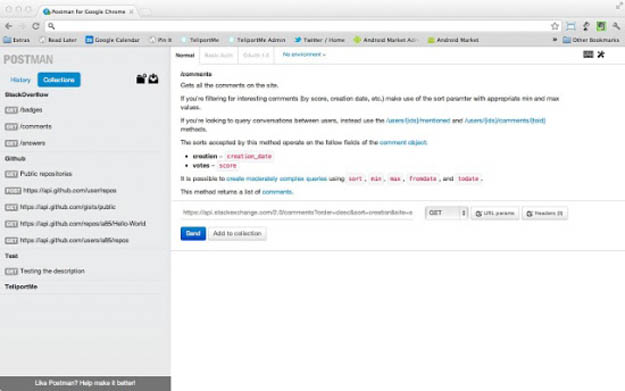This screenshot has width=625, height=391.
Task: Toggle the Headers editor
Action: tap(544, 213)
